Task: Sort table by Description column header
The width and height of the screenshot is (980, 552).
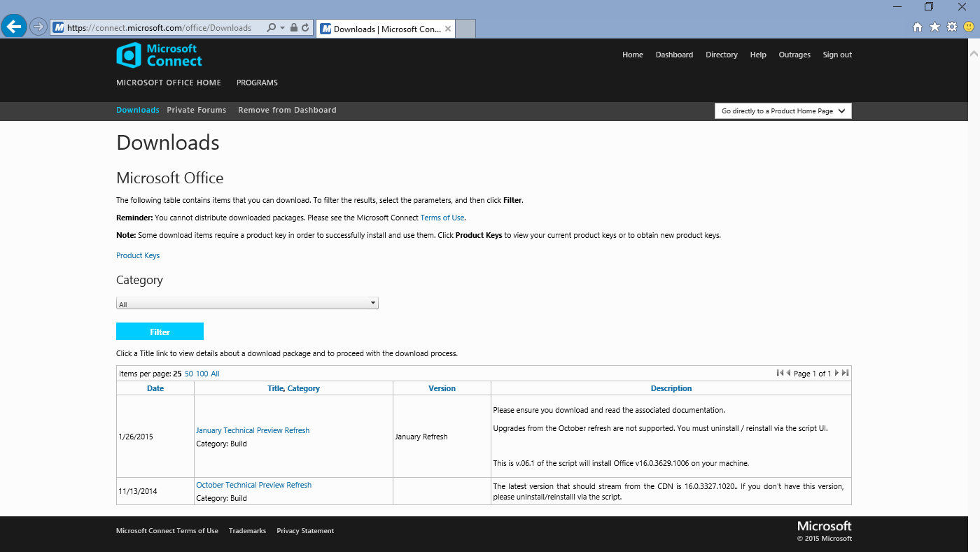Action: [671, 388]
